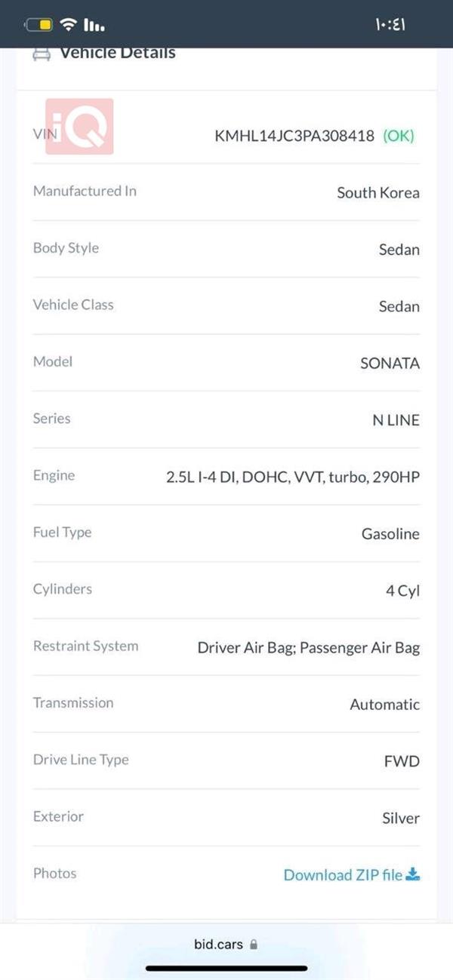Tap the Wi-Fi signal icon
The width and height of the screenshot is (453, 980).
(x=69, y=25)
